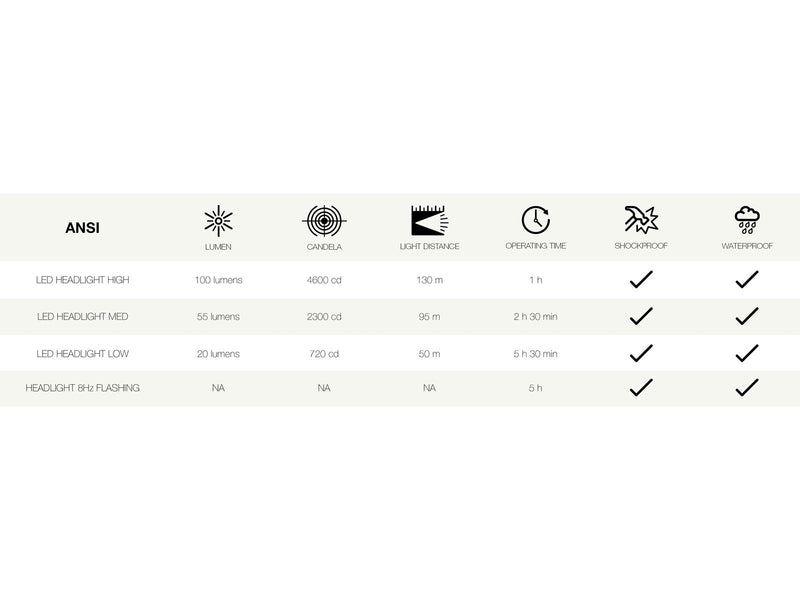Screen dimensions: 800x600
Task: Click the Light Distance beam icon
Action: coord(430,220)
